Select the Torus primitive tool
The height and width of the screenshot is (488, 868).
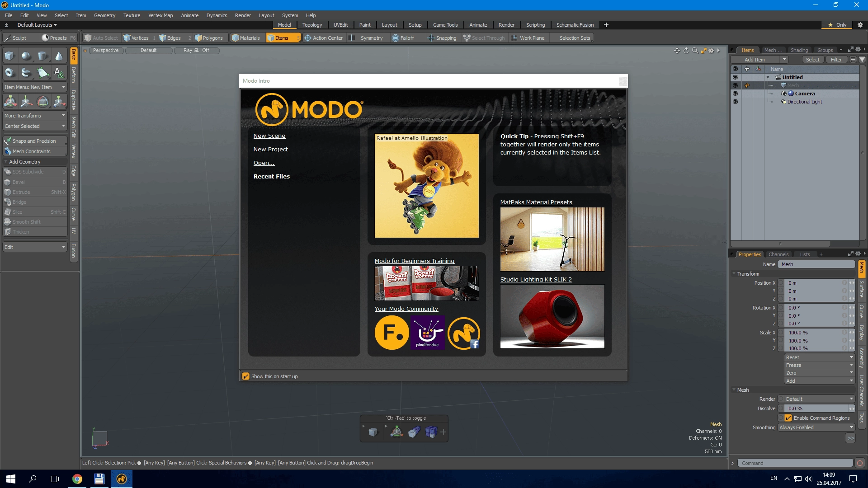coord(9,72)
